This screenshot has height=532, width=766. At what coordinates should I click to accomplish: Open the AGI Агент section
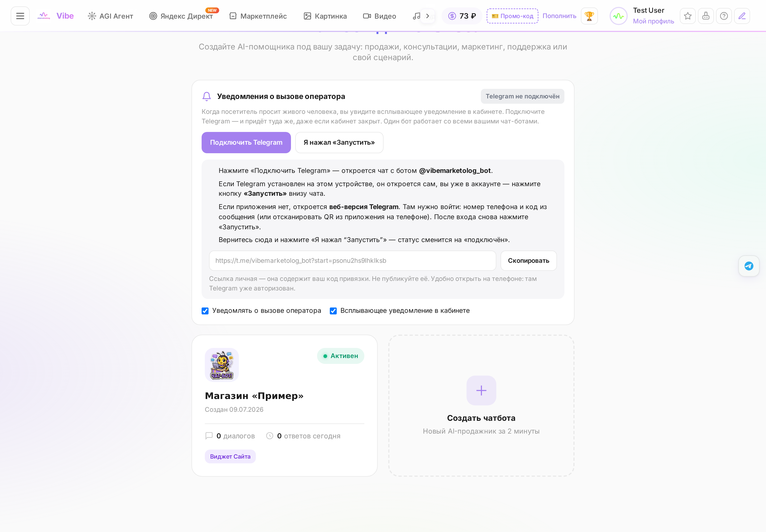(x=110, y=16)
